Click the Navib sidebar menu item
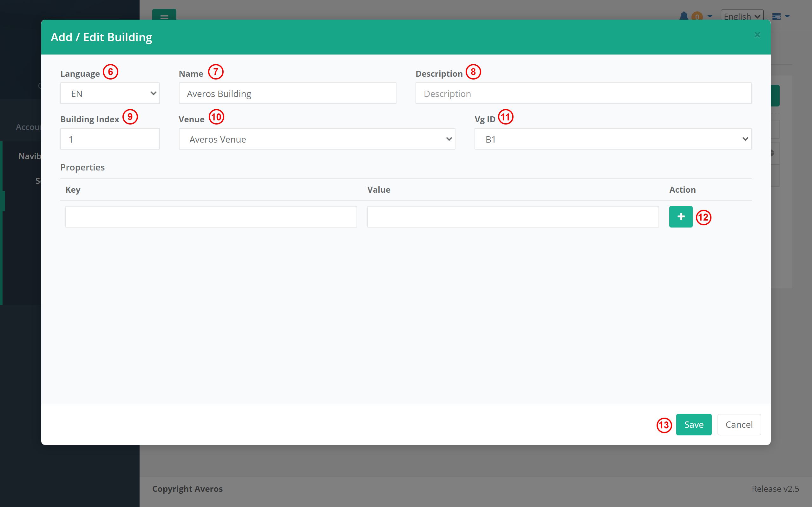The height and width of the screenshot is (507, 812). 29,156
